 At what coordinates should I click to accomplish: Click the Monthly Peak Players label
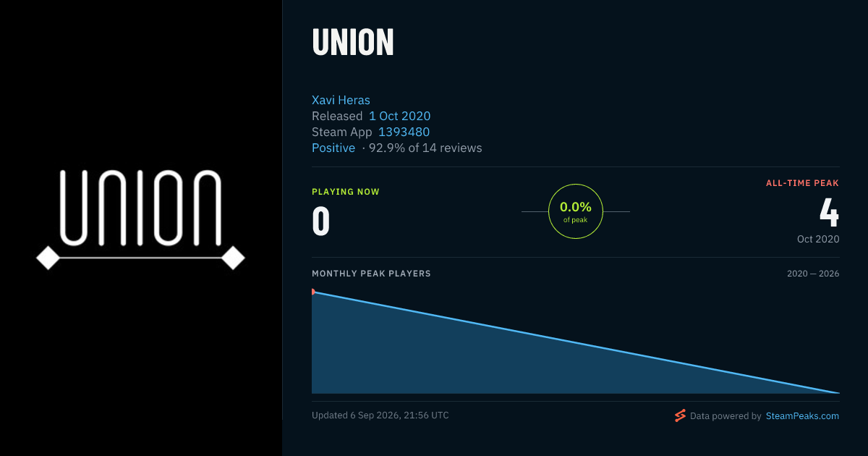tap(371, 274)
